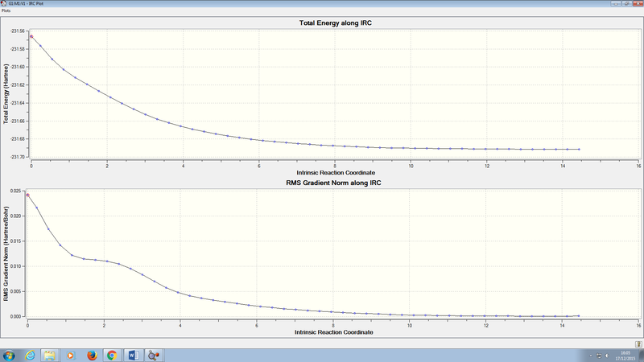
Task: Click the 0.025 tick label on gradient axis
Action: (15, 191)
